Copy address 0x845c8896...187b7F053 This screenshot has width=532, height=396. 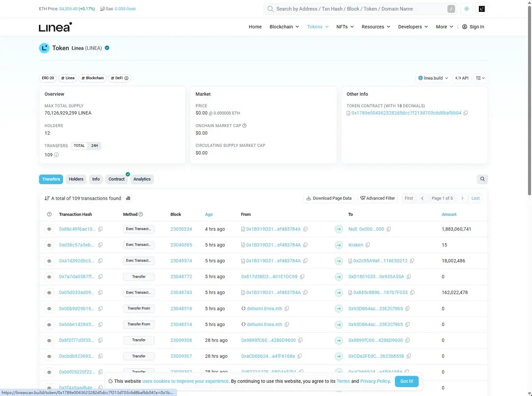(412, 293)
